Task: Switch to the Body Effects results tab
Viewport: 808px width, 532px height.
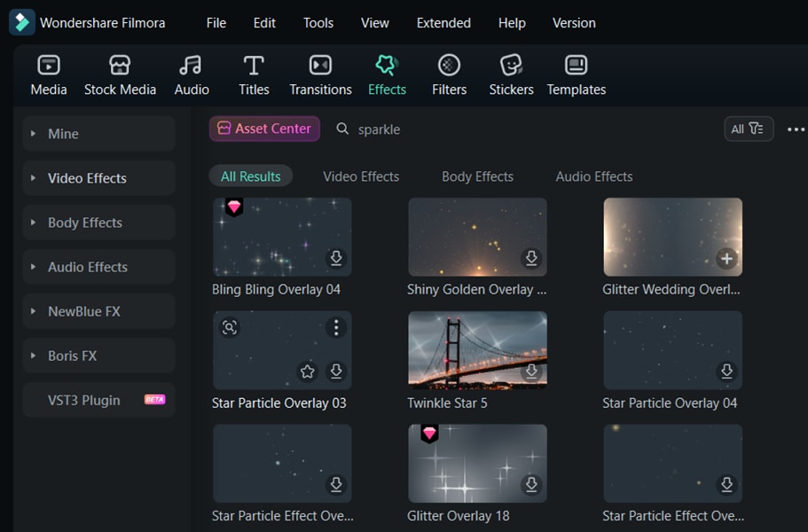Action: [x=477, y=176]
